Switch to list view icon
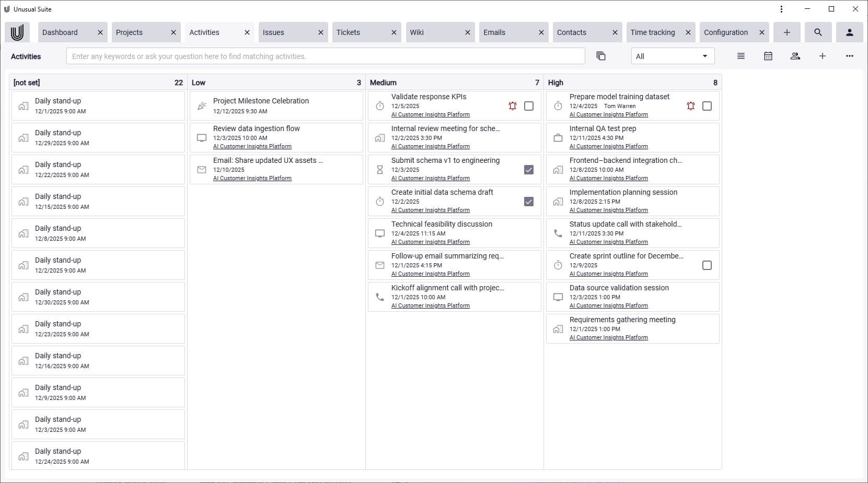868x483 pixels. coord(740,56)
